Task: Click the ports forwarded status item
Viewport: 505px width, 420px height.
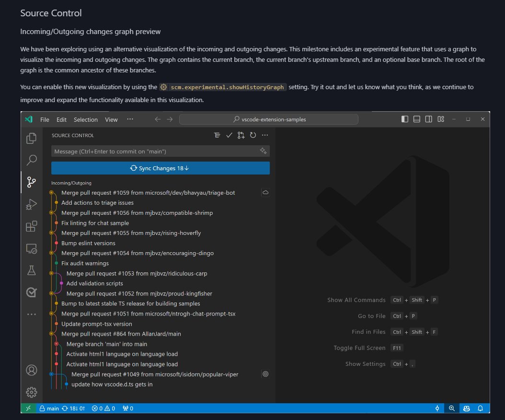Action: tap(128, 408)
